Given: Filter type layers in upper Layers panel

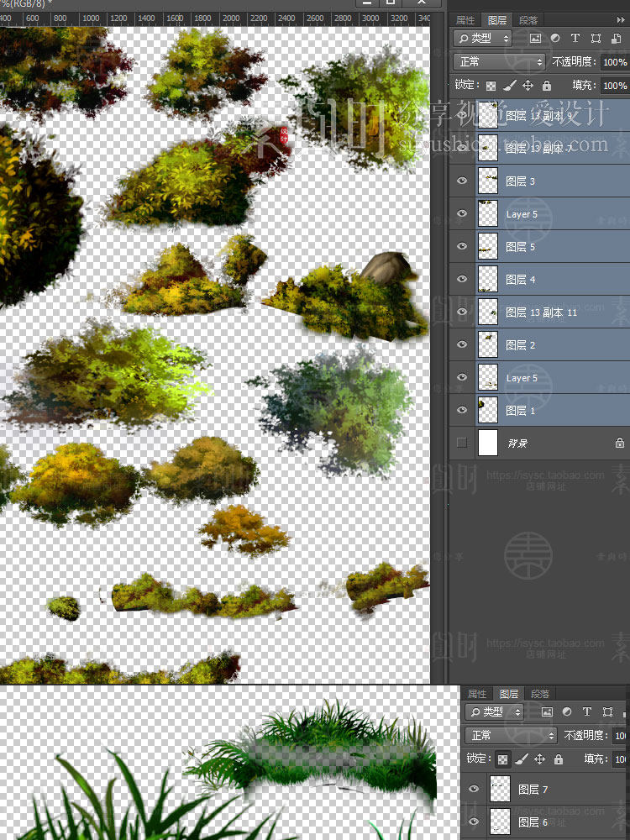Looking at the screenshot, I should pos(575,38).
